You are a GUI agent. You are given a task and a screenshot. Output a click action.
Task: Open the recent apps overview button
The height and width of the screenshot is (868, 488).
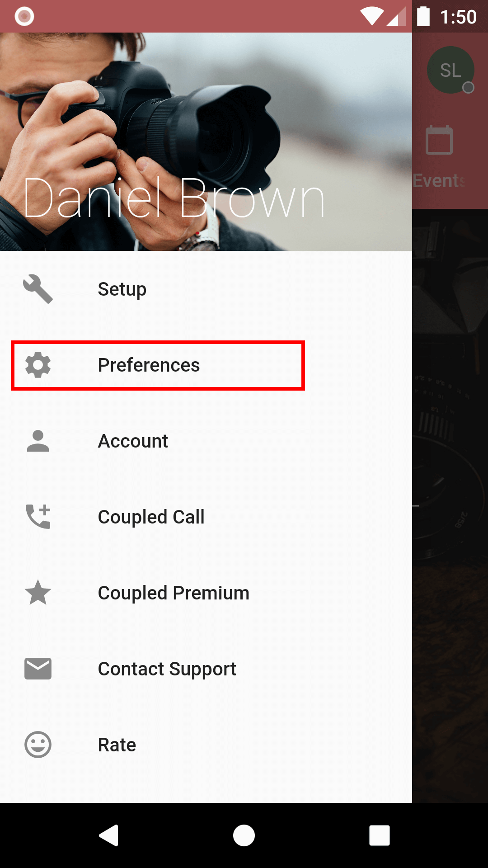(380, 835)
